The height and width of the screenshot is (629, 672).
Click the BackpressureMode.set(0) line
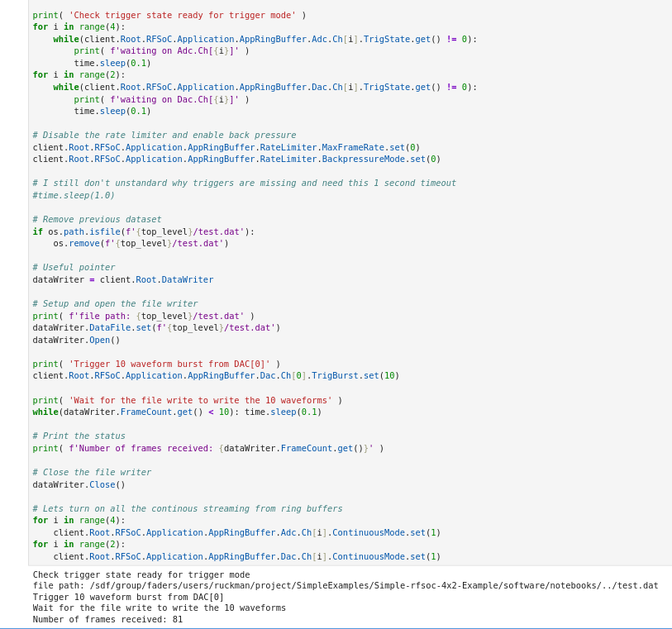[236, 159]
